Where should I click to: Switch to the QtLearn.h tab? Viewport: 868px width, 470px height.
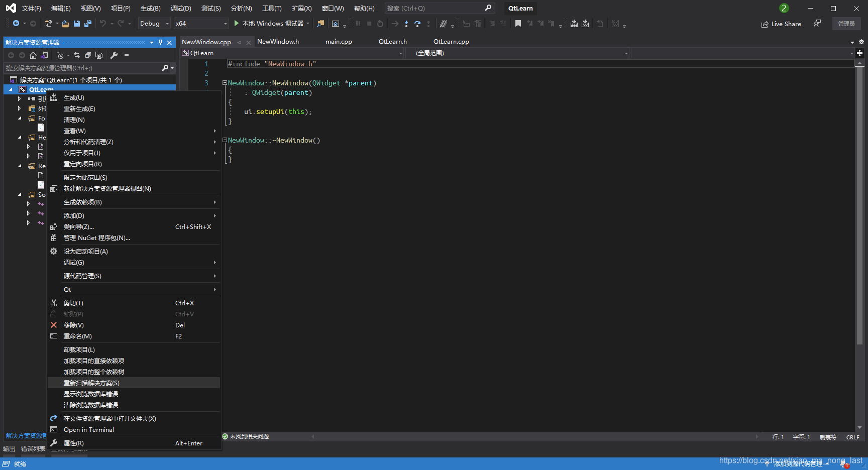[392, 42]
